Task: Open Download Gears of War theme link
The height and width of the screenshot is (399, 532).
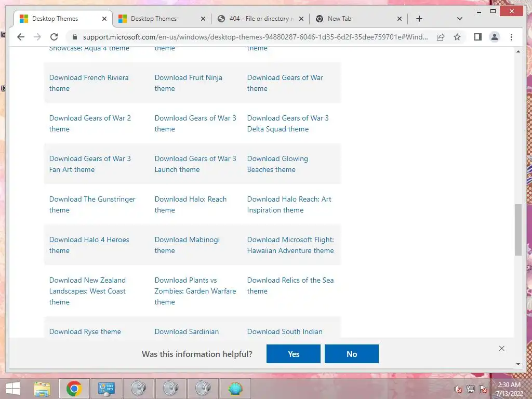Action: [285, 83]
